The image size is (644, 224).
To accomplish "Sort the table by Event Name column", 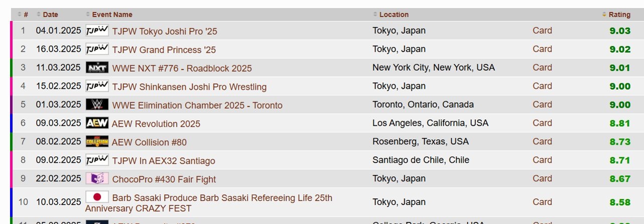I will [x=112, y=15].
